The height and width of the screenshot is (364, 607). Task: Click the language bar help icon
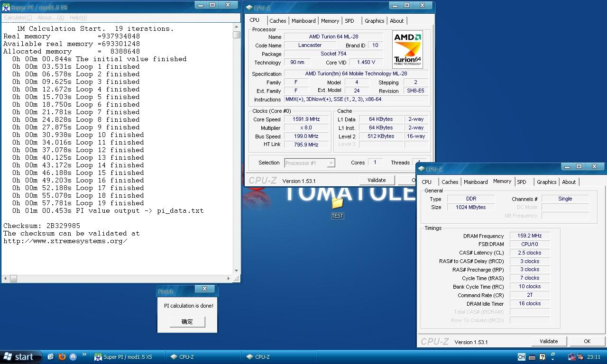542,357
